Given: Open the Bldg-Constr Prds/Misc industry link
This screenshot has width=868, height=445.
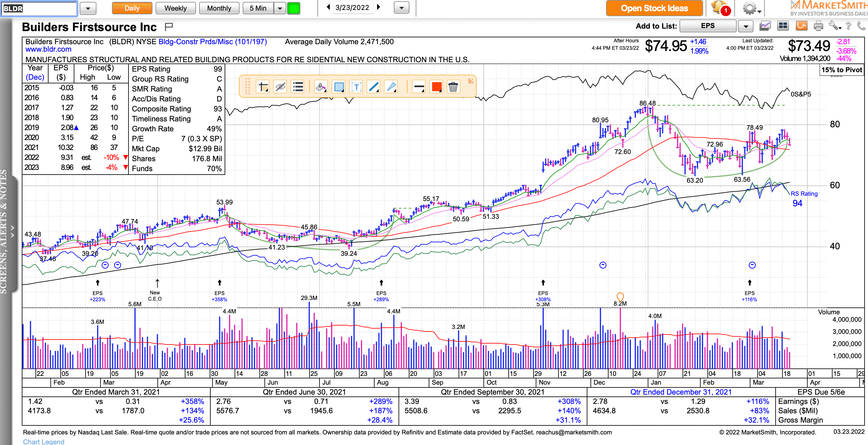Looking at the screenshot, I should pyautogui.click(x=212, y=42).
